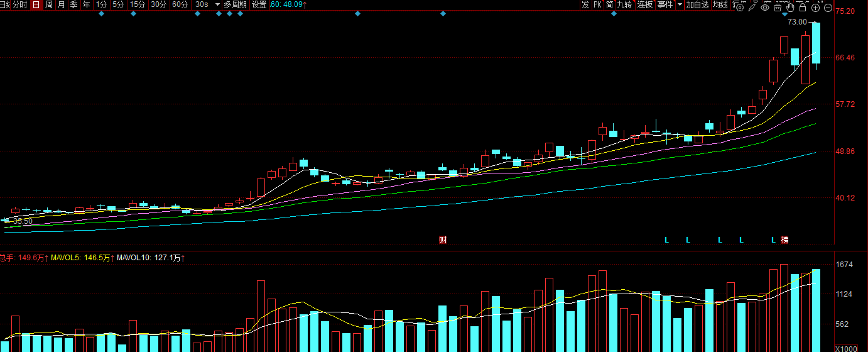Choose the 30s period option
Image resolution: width=868 pixels, height=352 pixels.
pyautogui.click(x=202, y=4)
